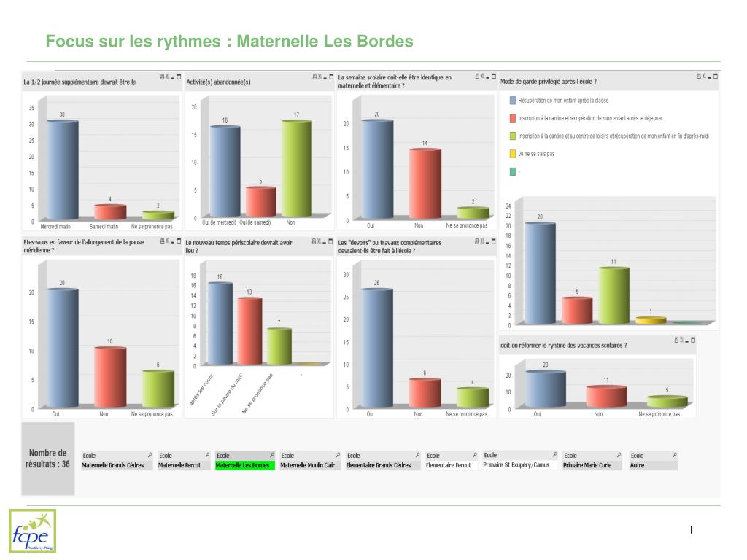
Task: Print the 'devoirs' à l'école chart
Action: coord(476,242)
